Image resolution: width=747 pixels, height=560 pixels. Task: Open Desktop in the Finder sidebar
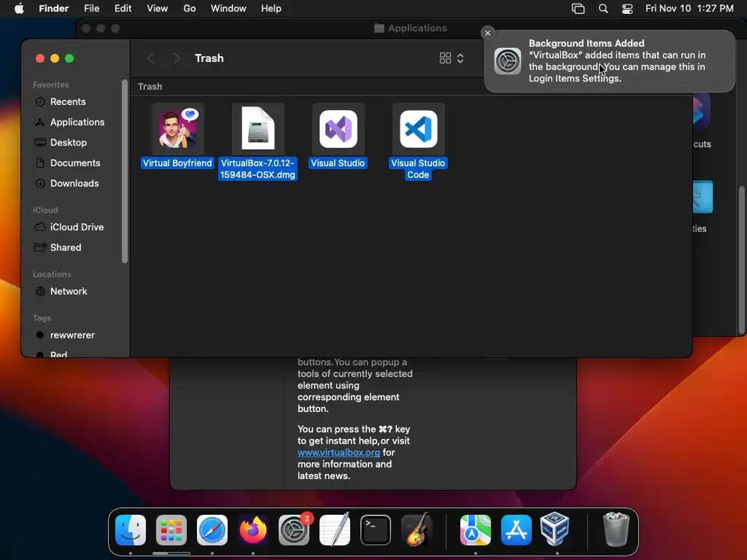click(68, 142)
